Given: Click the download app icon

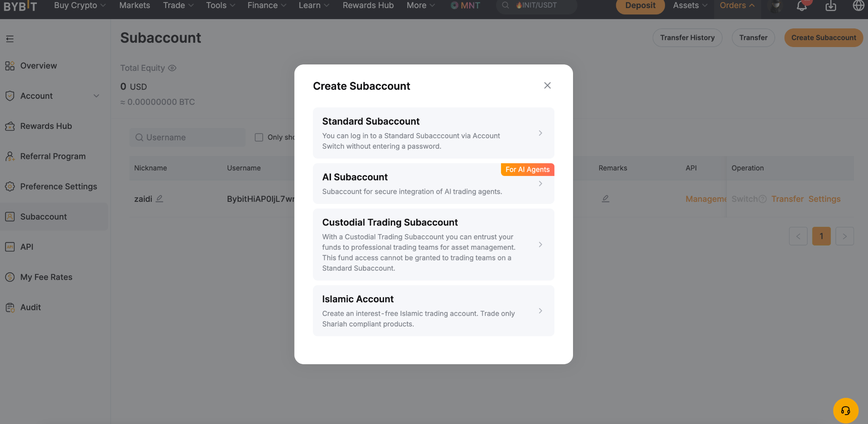Looking at the screenshot, I should pyautogui.click(x=831, y=6).
